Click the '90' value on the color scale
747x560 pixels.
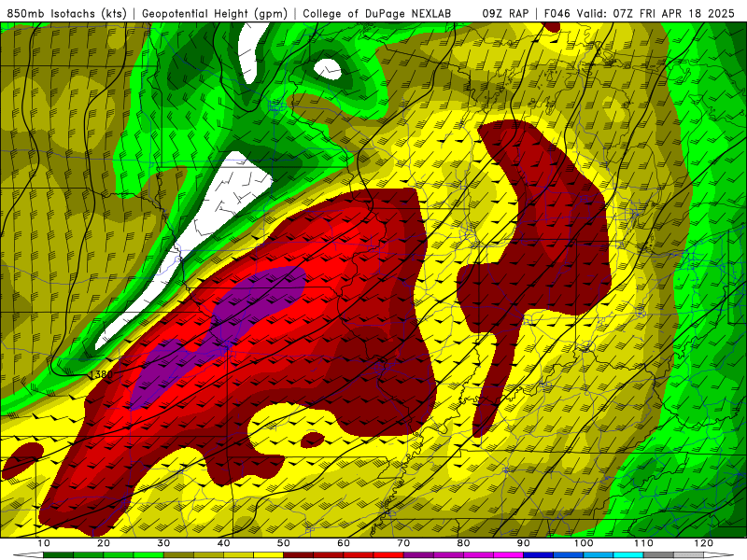[524, 543]
